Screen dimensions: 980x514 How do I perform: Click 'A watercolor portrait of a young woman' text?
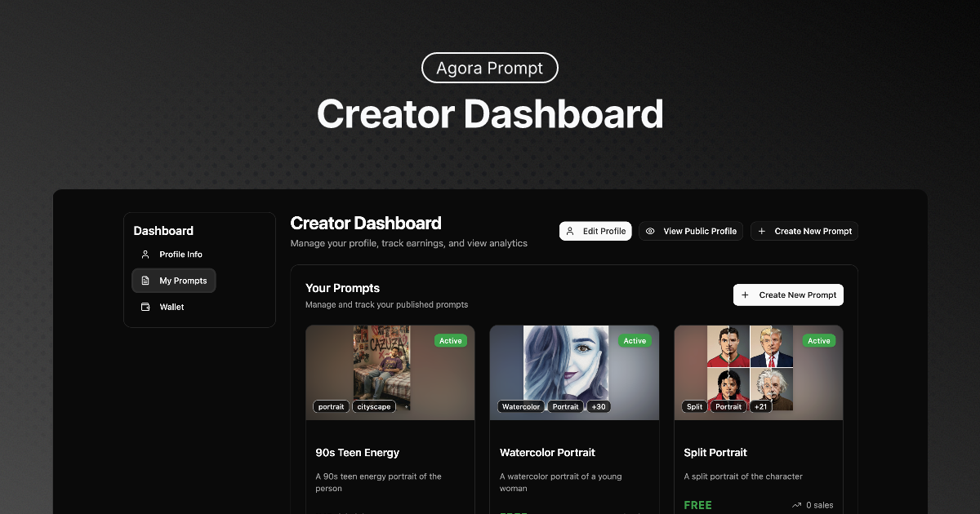click(561, 482)
